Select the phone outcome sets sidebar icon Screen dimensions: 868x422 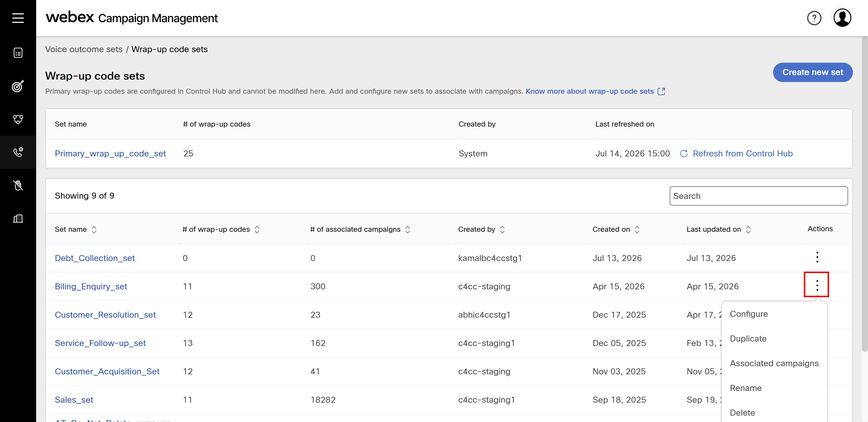18,152
